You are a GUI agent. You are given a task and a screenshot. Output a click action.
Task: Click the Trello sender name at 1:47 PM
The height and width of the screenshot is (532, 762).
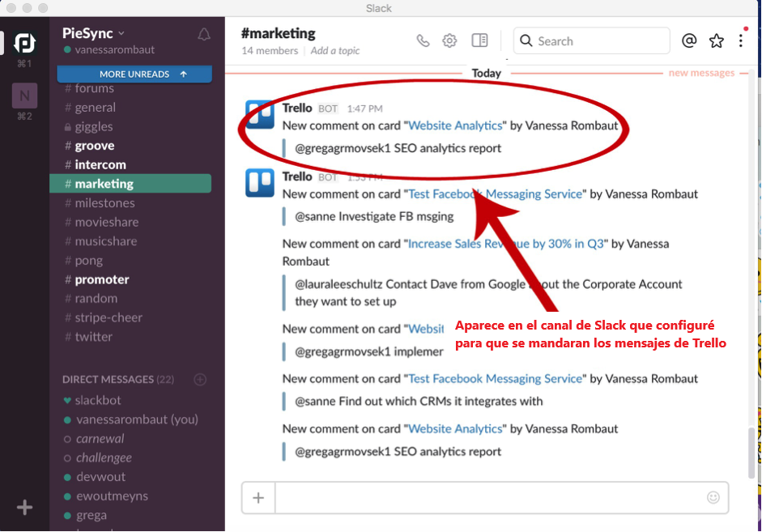pyautogui.click(x=297, y=108)
